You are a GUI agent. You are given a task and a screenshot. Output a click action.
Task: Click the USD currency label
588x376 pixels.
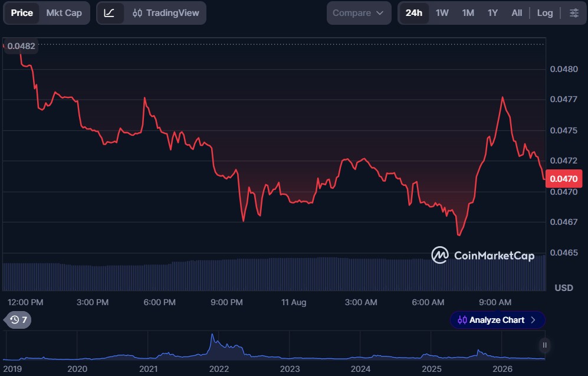pos(564,288)
